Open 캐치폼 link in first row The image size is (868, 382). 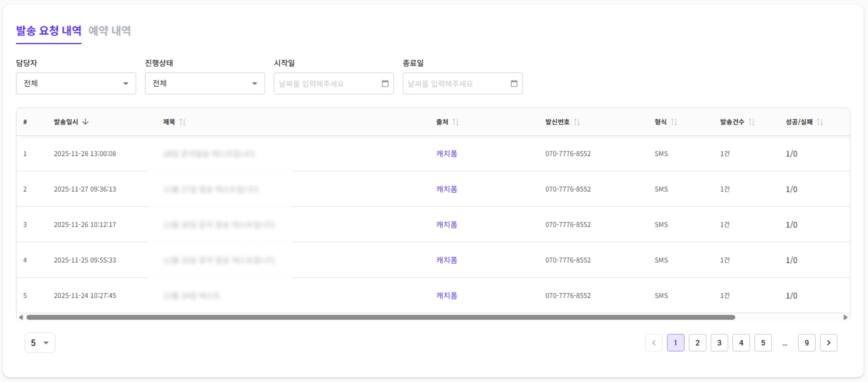(447, 154)
